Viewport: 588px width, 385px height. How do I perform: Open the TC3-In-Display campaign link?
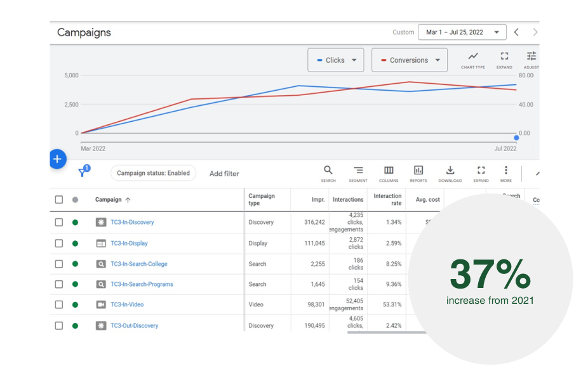point(129,244)
